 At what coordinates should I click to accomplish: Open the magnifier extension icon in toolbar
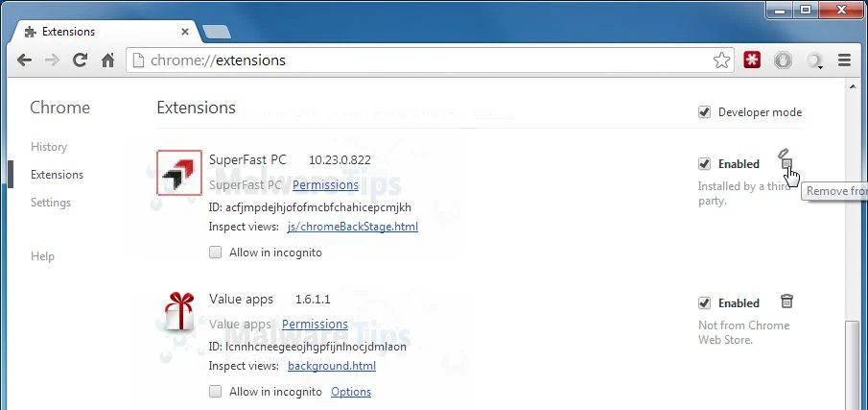[814, 60]
